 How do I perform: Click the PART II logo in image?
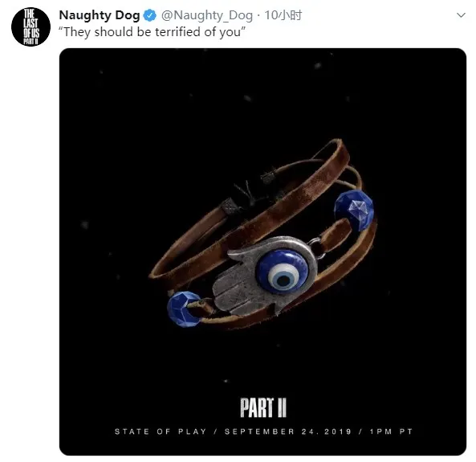(x=263, y=407)
